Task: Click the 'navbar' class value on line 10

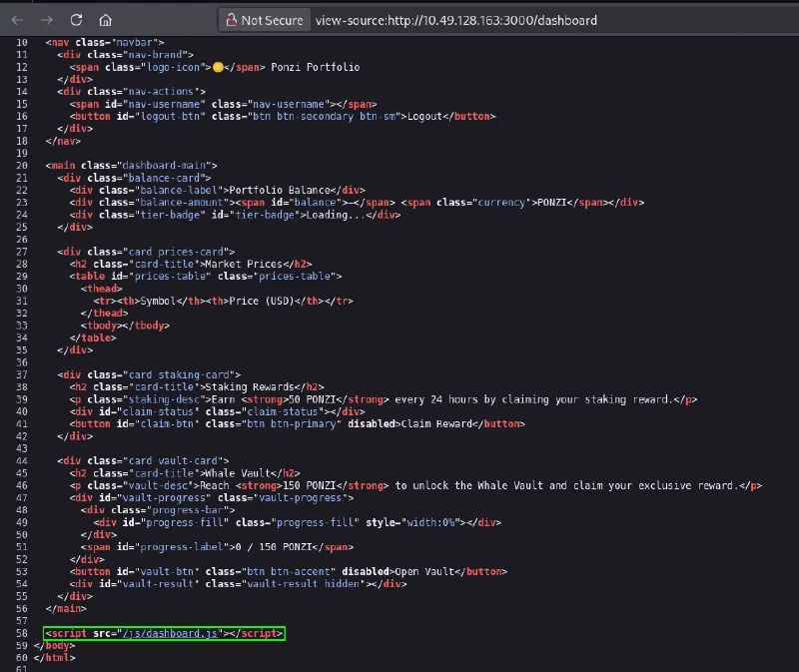Action: pyautogui.click(x=135, y=42)
